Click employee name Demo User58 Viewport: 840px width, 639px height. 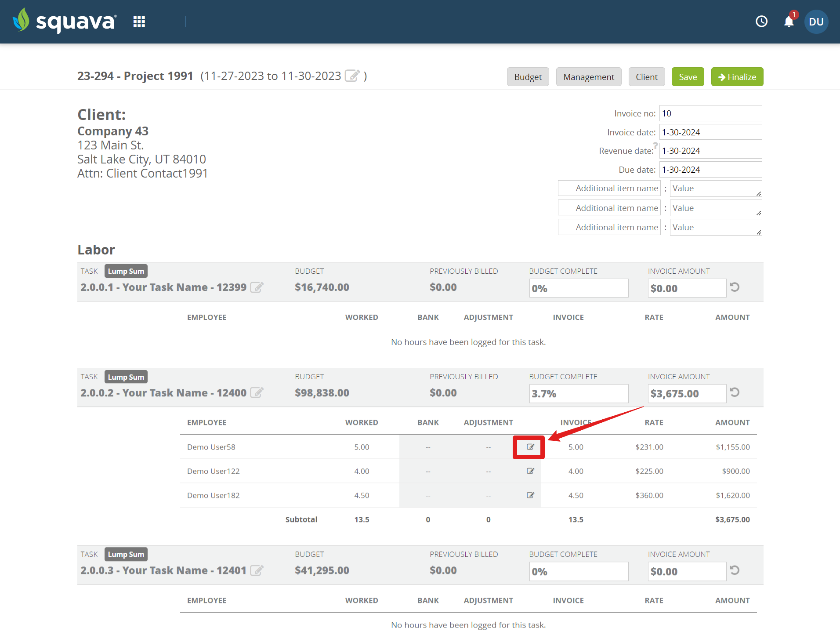(x=211, y=447)
